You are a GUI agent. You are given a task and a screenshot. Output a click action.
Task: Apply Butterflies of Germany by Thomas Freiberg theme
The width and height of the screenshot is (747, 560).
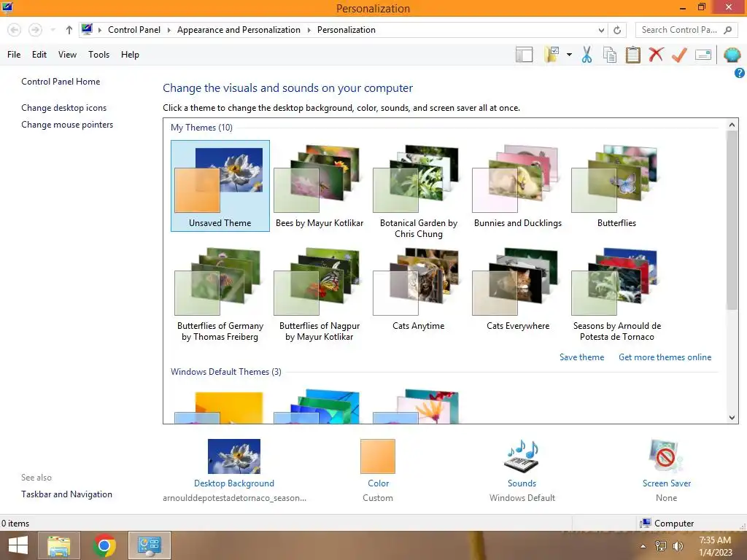(x=220, y=295)
